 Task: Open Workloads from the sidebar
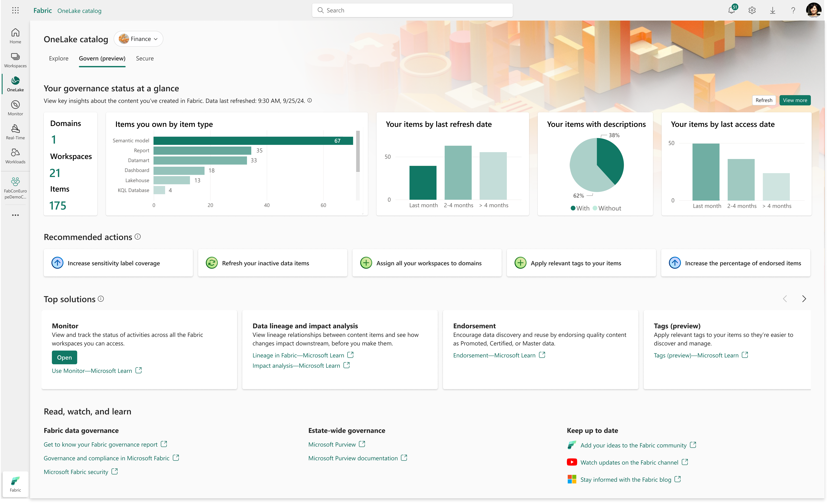(x=15, y=156)
